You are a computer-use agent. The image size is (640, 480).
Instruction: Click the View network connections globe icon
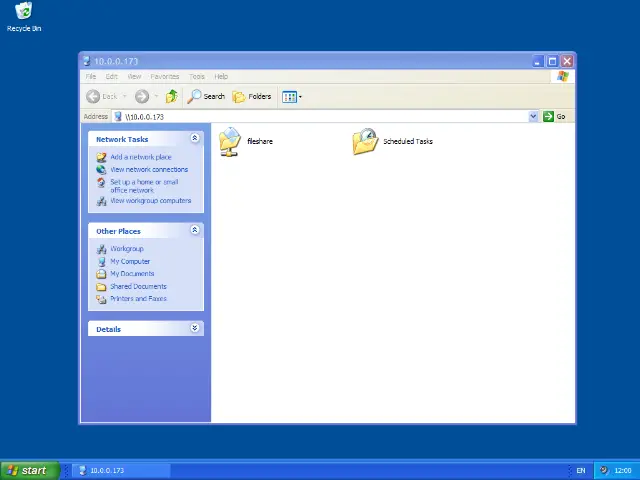point(101,169)
